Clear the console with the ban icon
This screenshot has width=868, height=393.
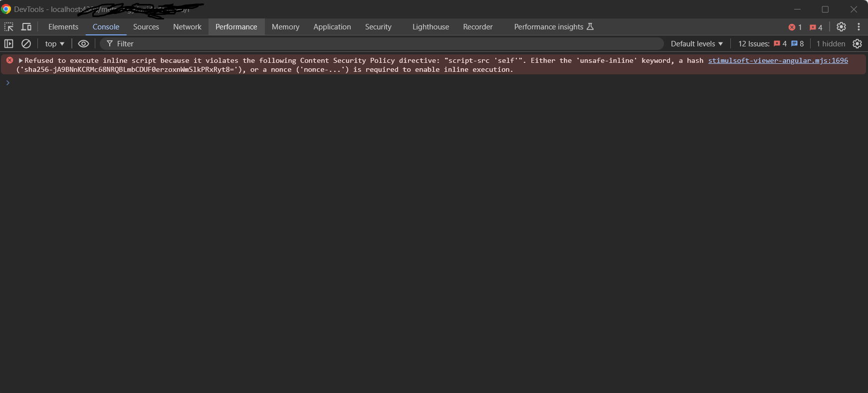click(x=26, y=44)
